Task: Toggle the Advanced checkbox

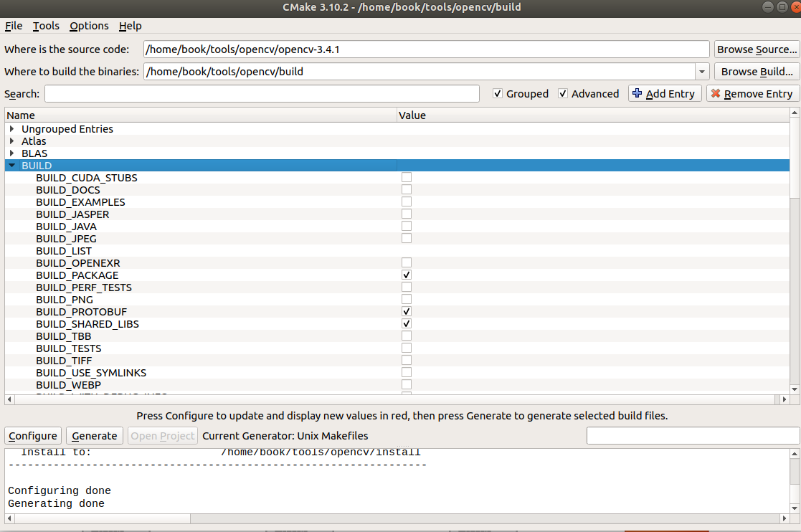Action: (563, 93)
